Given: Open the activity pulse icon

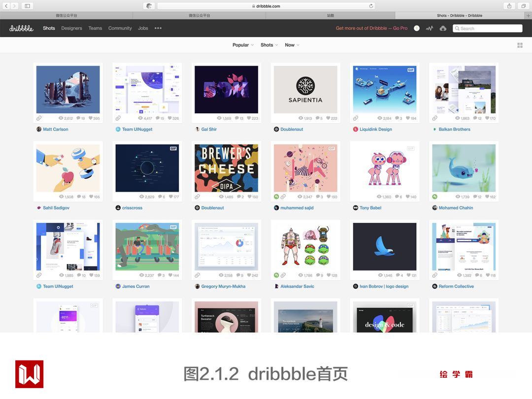Looking at the screenshot, I should click(x=430, y=28).
